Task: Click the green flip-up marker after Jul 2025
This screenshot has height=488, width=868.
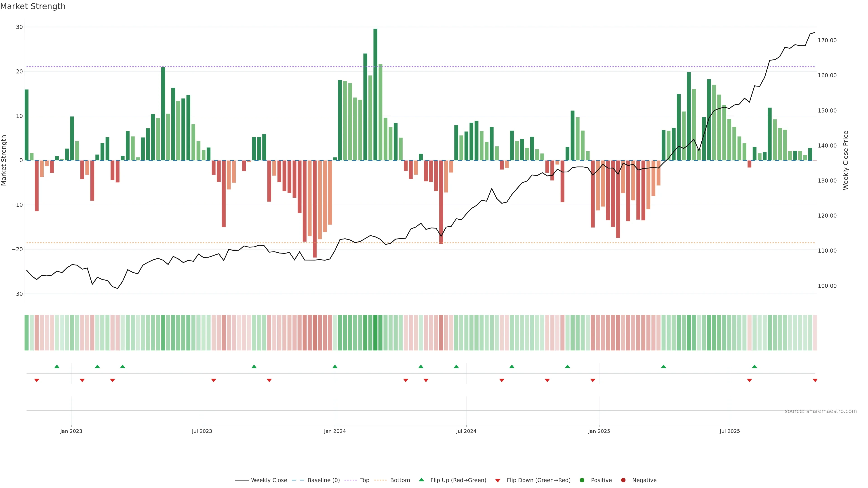Action: coord(755,366)
